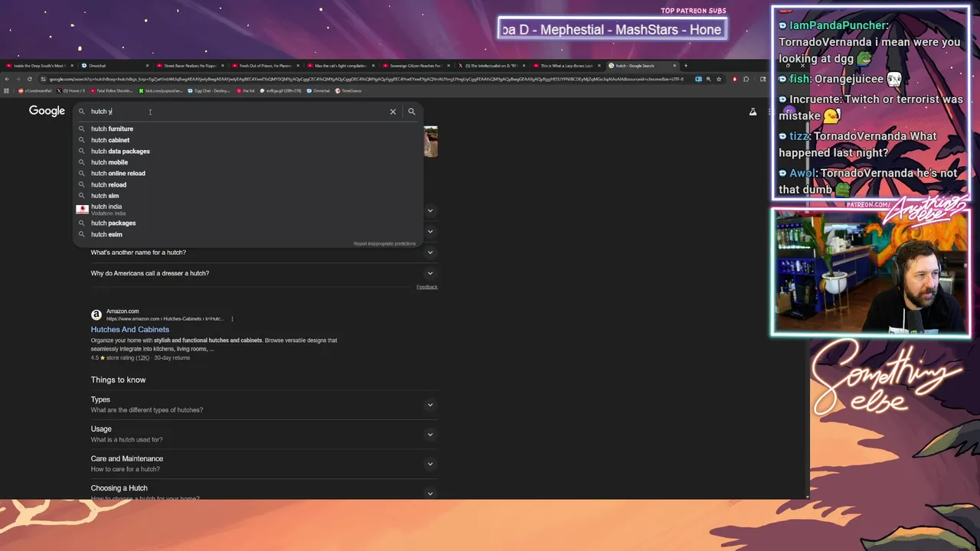Expand the Usage section chevron
Screen dimensions: 980x551
430,435
